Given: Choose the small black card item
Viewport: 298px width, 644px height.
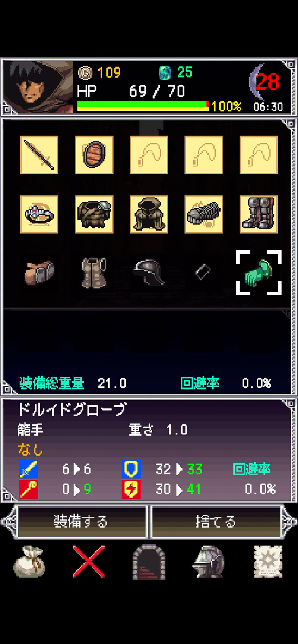Looking at the screenshot, I should click(202, 272).
